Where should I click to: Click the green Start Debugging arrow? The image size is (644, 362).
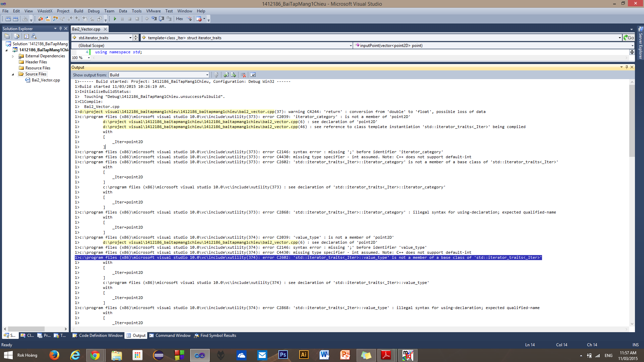tap(115, 19)
